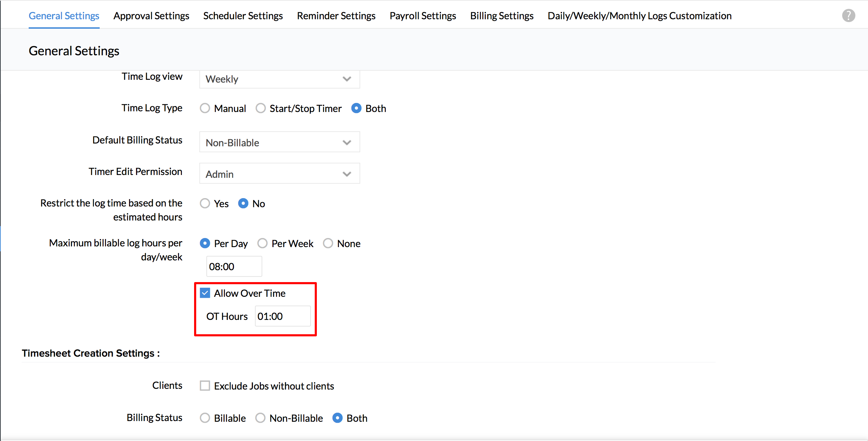The image size is (868, 441).
Task: Open the Default Billing Status dropdown
Action: click(x=279, y=142)
